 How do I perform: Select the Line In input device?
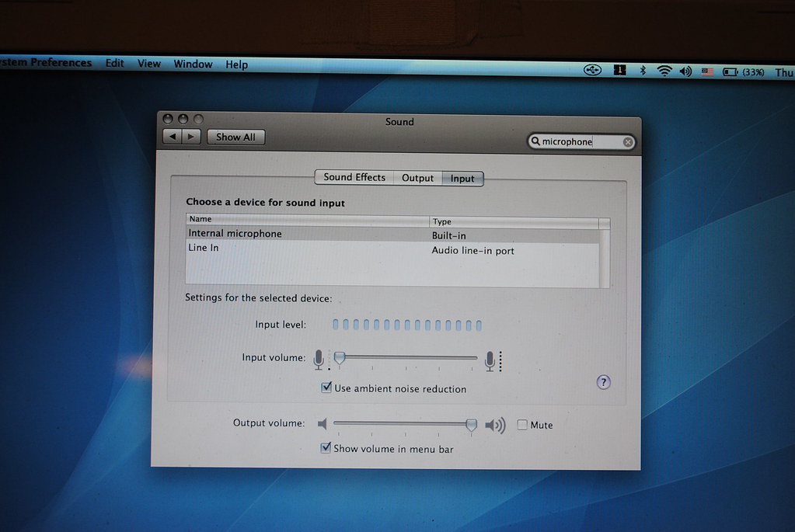tap(204, 248)
